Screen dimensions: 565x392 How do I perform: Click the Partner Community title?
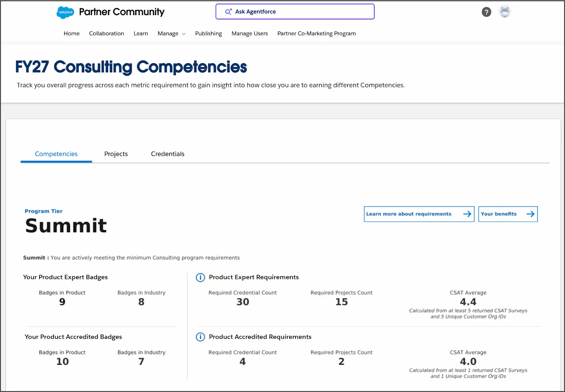point(122,12)
